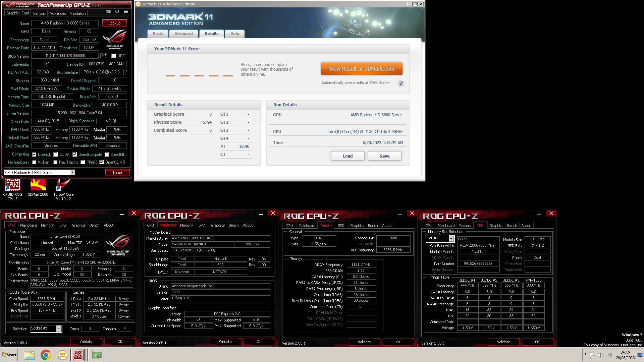Click OK in the SPD CPU-Z window
The image size is (644, 362).
537,342
